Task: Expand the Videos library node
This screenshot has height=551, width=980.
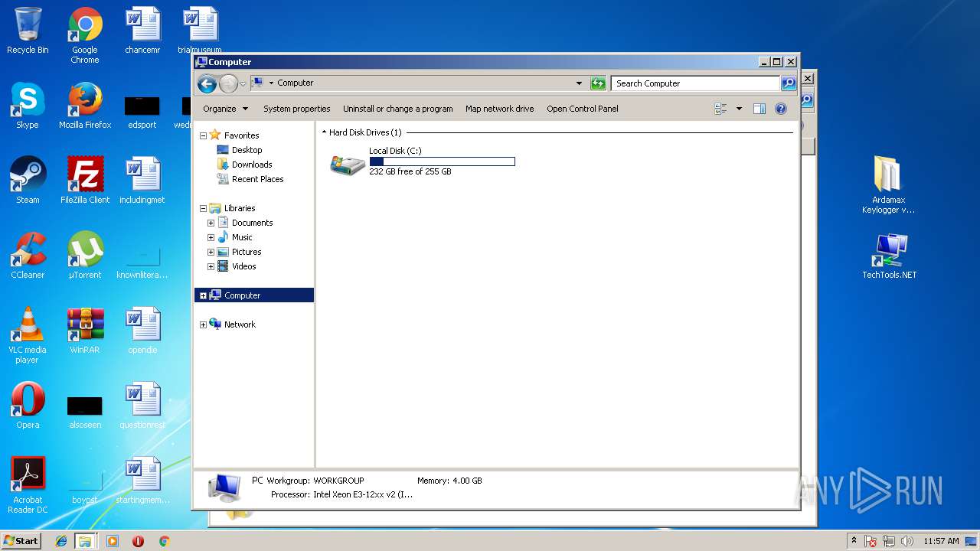Action: tap(211, 266)
